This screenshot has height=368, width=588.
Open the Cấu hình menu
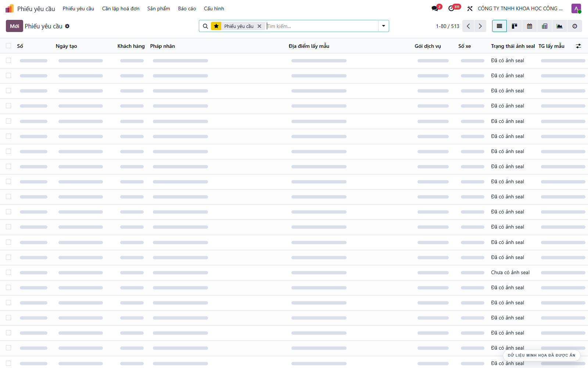(214, 8)
